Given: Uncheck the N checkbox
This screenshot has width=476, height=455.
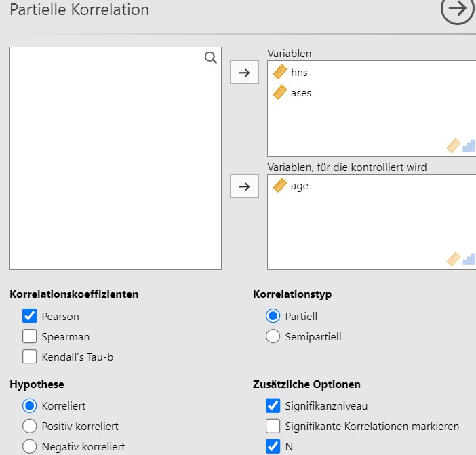Looking at the screenshot, I should (273, 446).
